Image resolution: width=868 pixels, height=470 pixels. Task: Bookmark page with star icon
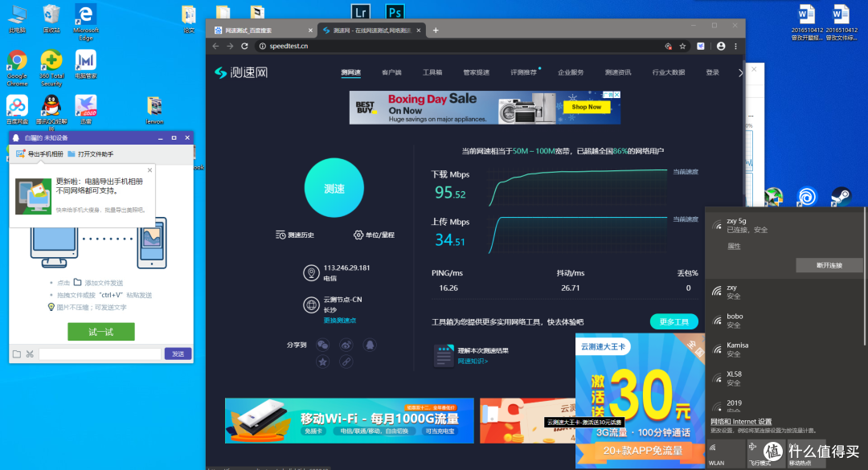[682, 46]
